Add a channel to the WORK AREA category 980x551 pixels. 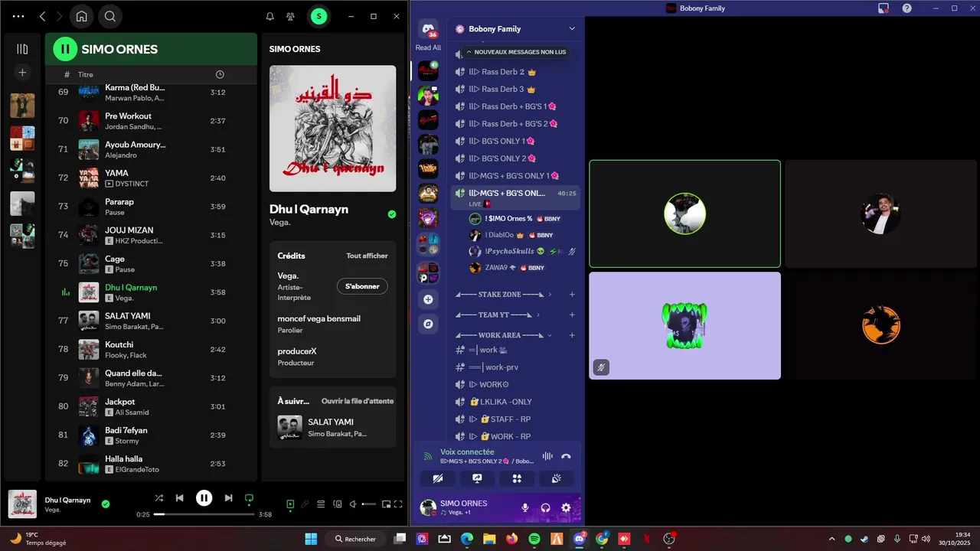pos(572,335)
